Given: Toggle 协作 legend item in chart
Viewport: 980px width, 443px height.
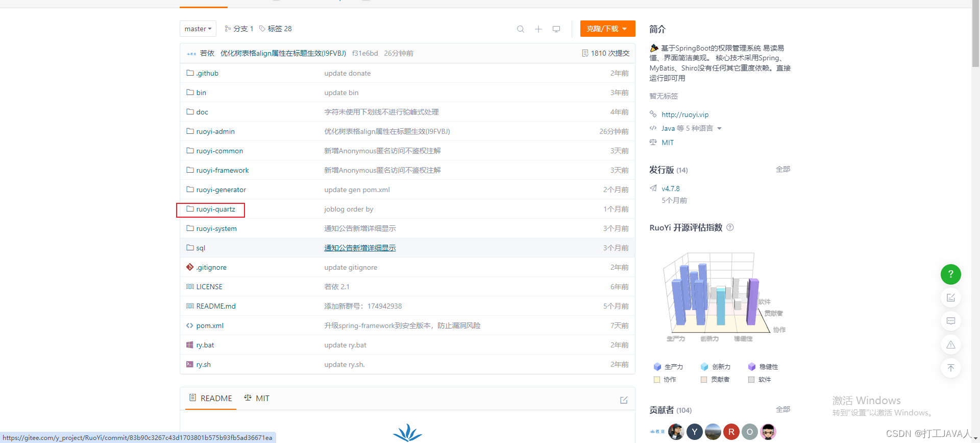Looking at the screenshot, I should [x=665, y=380].
